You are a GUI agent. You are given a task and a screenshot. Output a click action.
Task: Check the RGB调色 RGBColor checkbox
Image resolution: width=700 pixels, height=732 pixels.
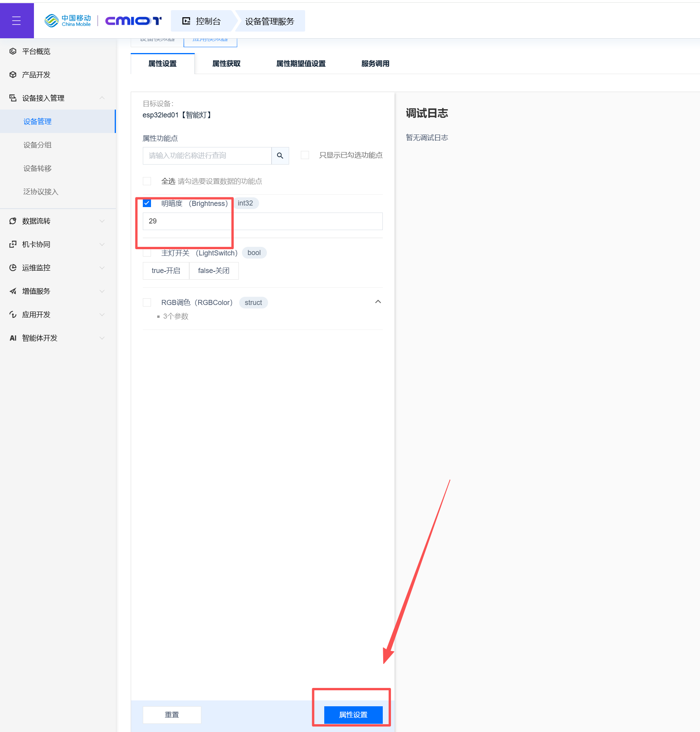(147, 302)
